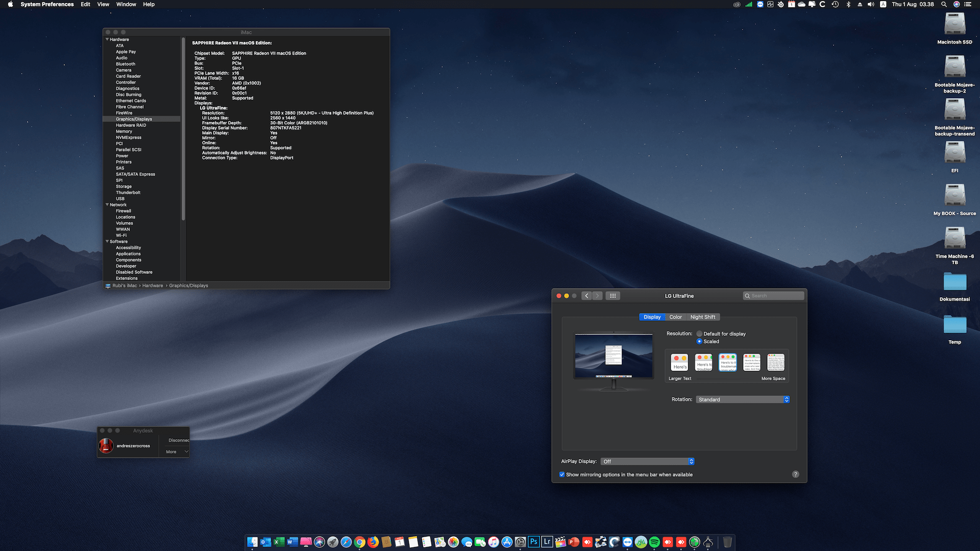Open the Rotation dropdown
Image resolution: width=980 pixels, height=551 pixels.
(743, 399)
